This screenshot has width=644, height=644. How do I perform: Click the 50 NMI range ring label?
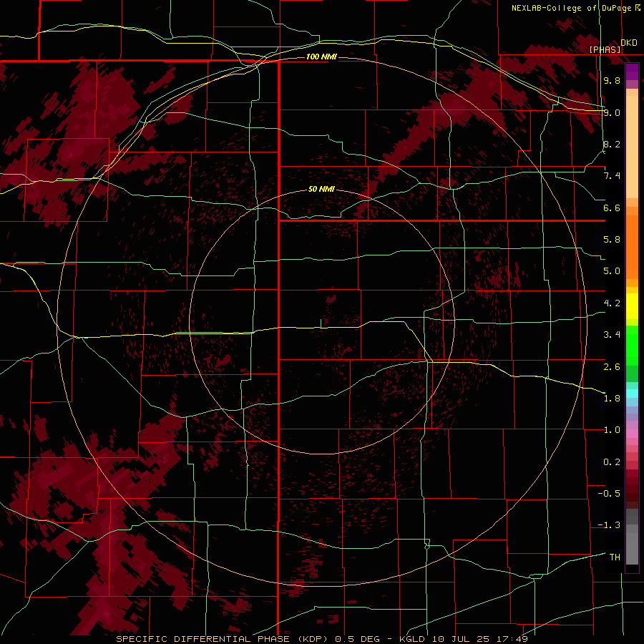[321, 189]
